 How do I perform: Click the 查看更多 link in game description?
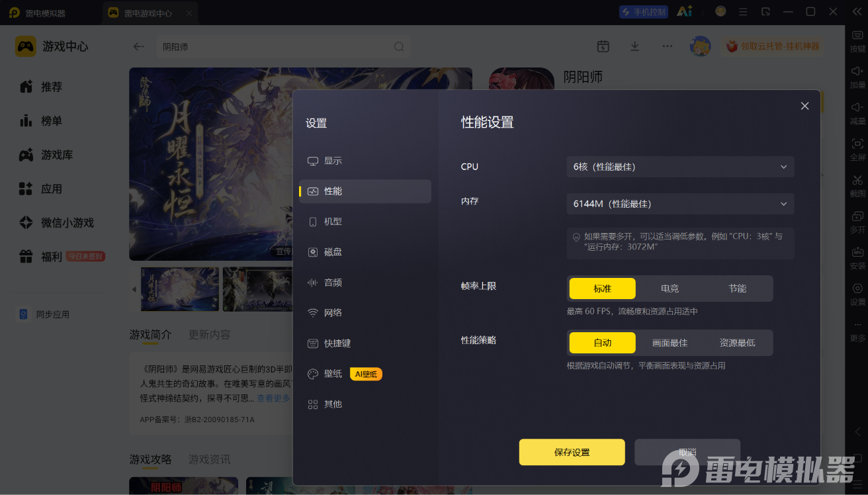273,398
